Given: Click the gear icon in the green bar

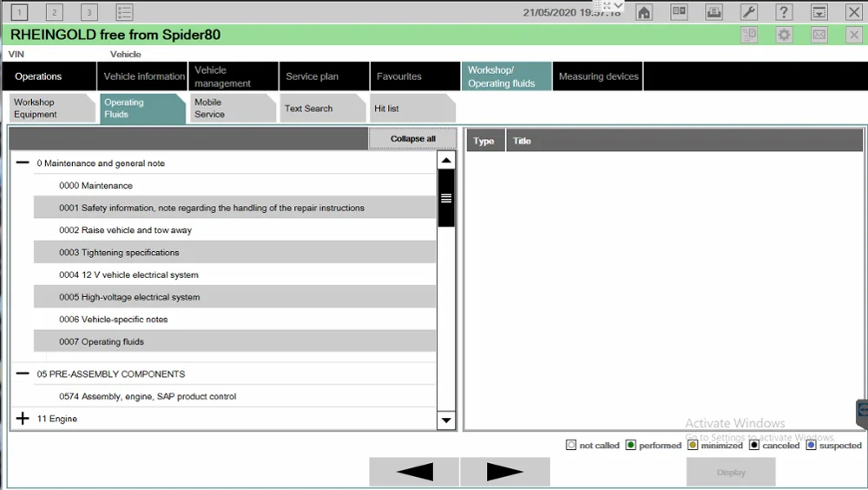Looking at the screenshot, I should pyautogui.click(x=784, y=35).
